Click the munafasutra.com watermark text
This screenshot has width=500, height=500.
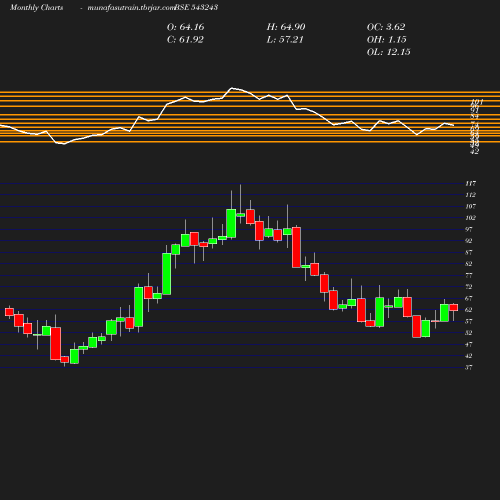[x=131, y=7]
